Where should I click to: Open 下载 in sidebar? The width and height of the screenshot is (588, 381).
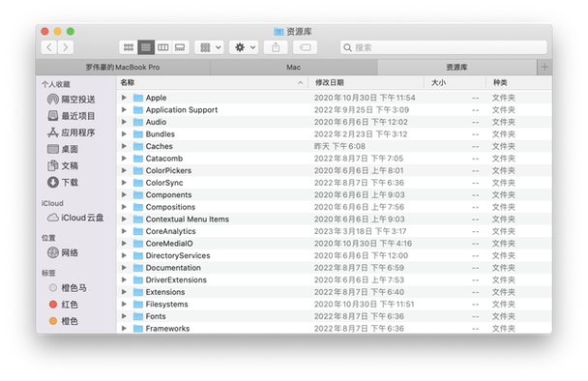coord(63,182)
